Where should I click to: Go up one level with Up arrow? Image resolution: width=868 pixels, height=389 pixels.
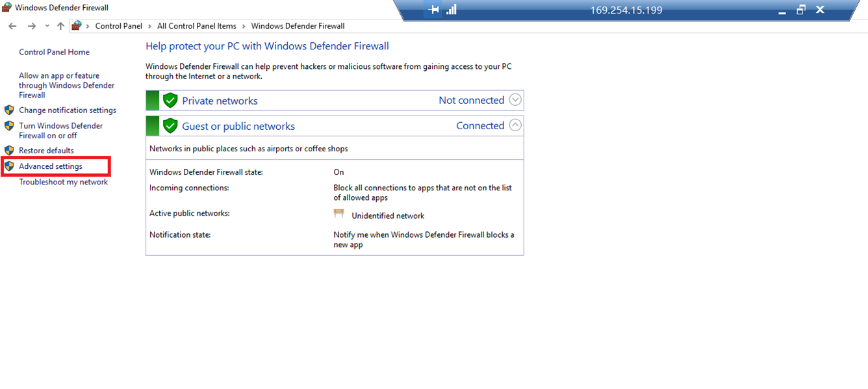point(60,26)
